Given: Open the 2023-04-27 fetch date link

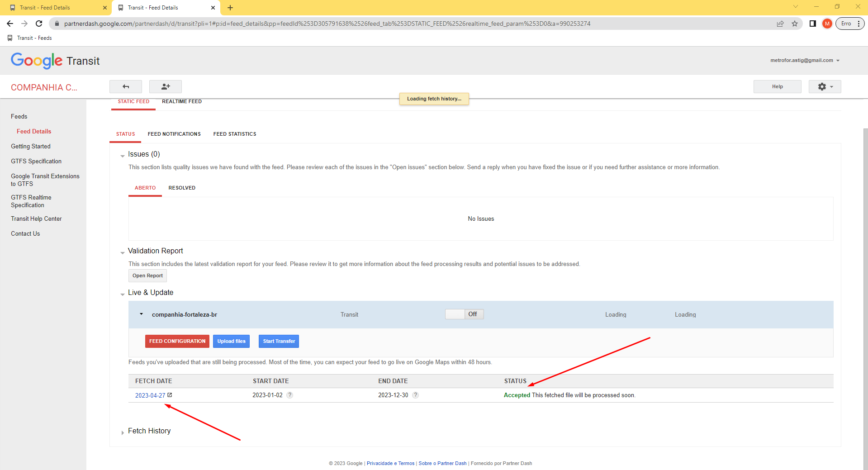Looking at the screenshot, I should tap(150, 395).
